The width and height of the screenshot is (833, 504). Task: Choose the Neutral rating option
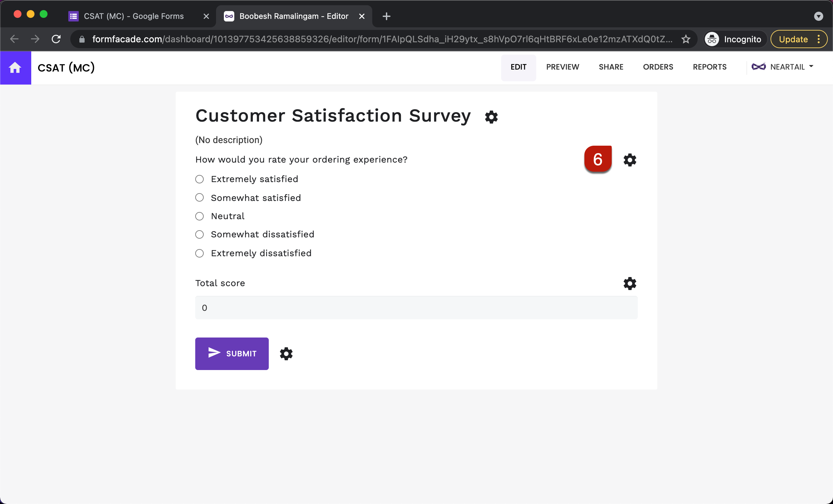(199, 216)
